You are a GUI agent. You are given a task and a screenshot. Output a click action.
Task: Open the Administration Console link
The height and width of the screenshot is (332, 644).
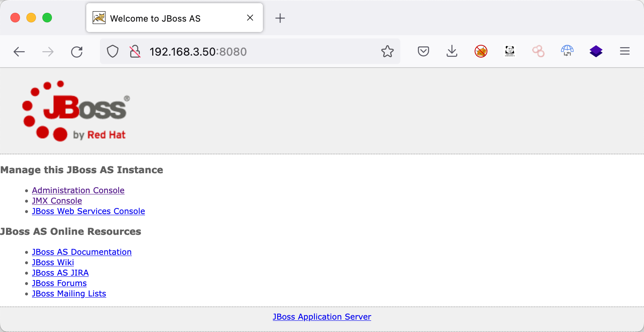click(x=78, y=190)
